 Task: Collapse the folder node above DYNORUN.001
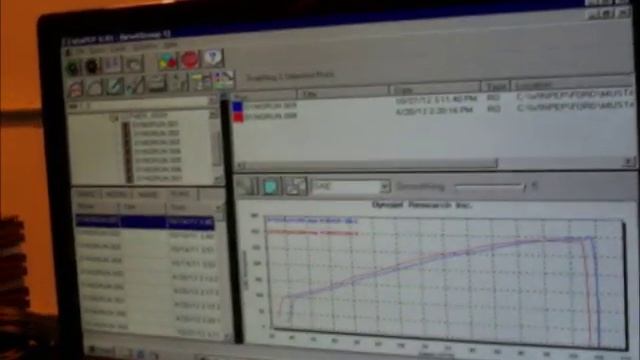pos(115,118)
